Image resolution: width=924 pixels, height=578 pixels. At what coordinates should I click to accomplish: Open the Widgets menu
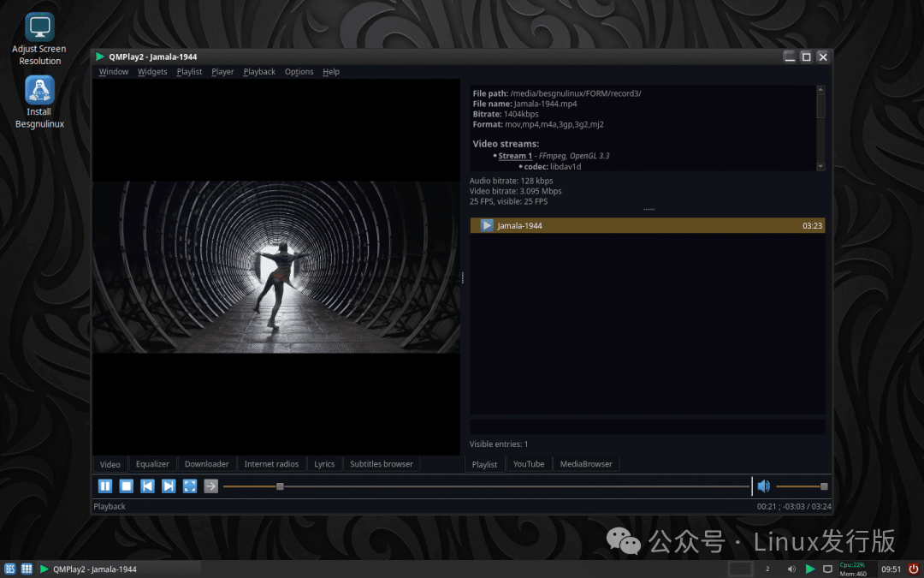tap(152, 71)
